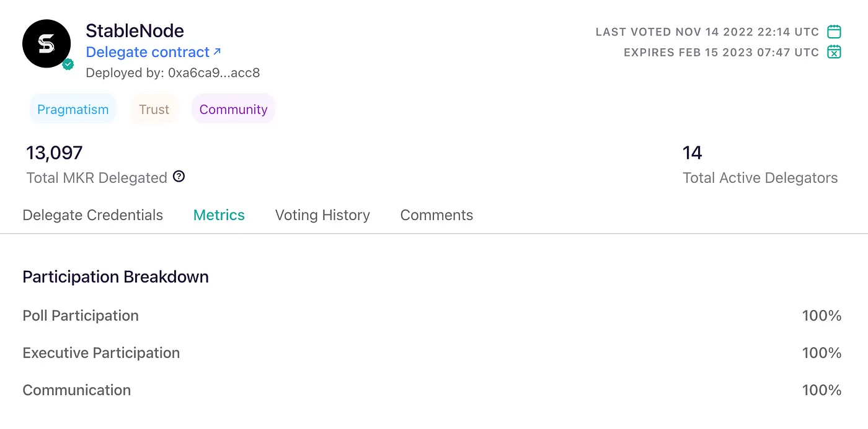
Task: Open the Delegate contract link
Action: pos(148,52)
